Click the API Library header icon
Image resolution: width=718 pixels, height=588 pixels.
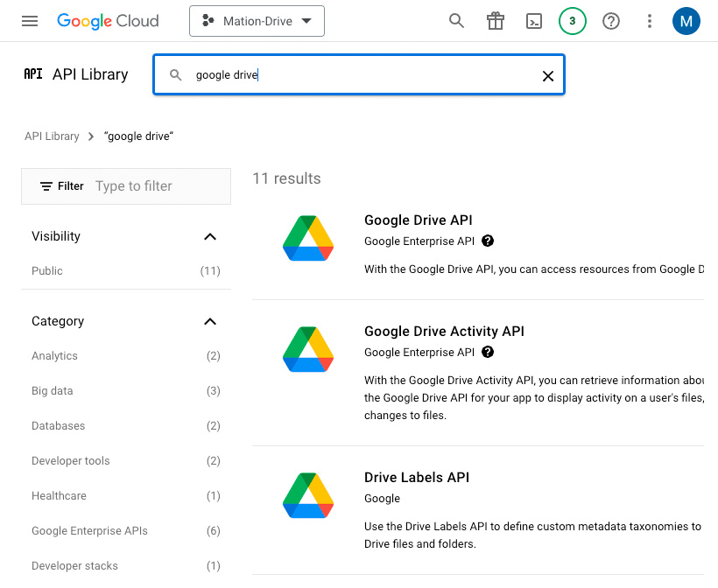coord(33,74)
